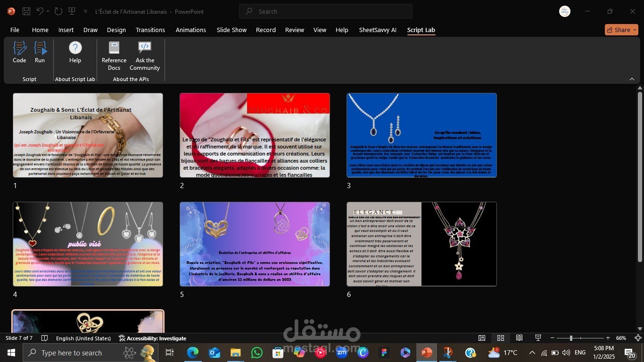Switch to the SheetSavvy AI tab
This screenshot has height=362, width=644.
(378, 30)
